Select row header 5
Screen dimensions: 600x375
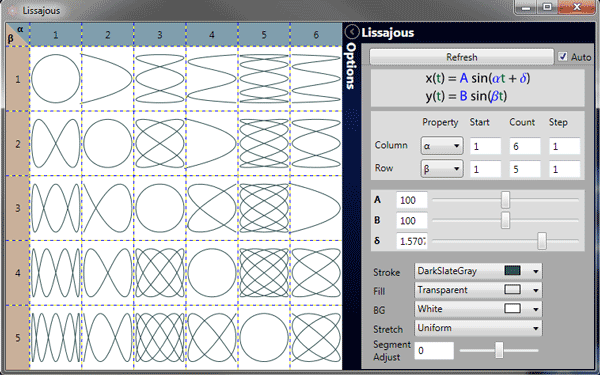18,338
